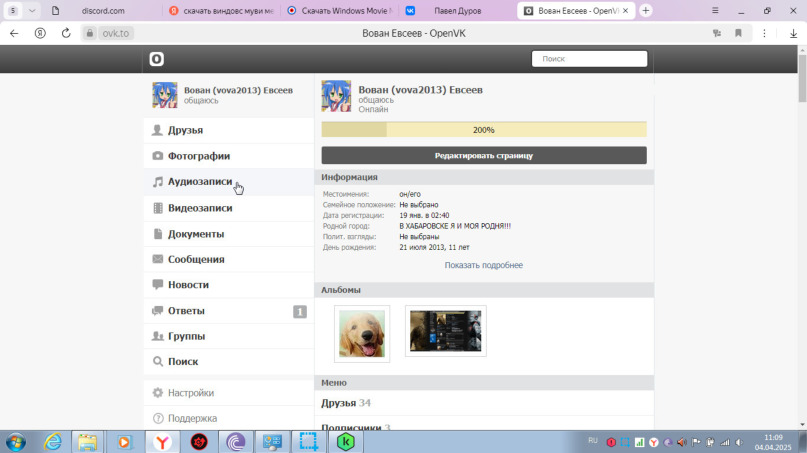Open Documents (Документы) in the sidebar
The height and width of the screenshot is (453, 807).
195,234
